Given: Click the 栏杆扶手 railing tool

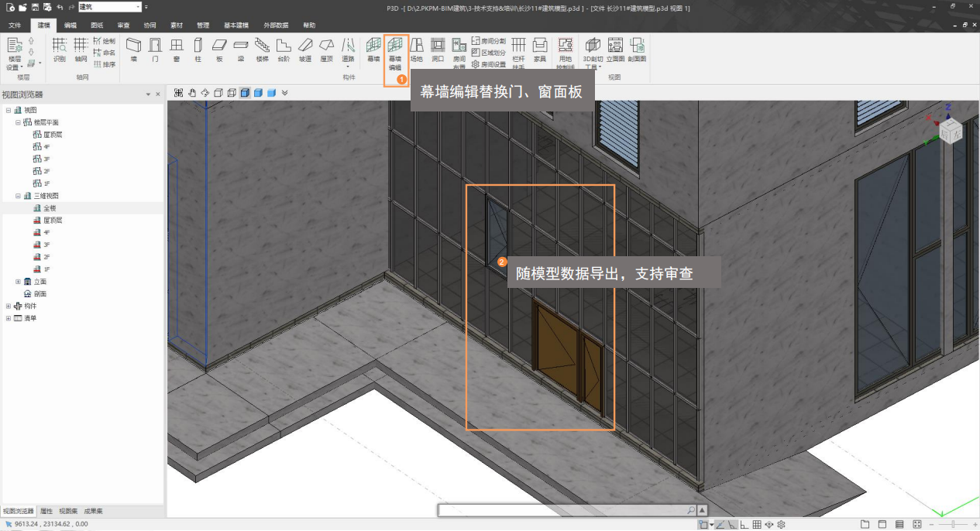Looking at the screenshot, I should [518, 51].
